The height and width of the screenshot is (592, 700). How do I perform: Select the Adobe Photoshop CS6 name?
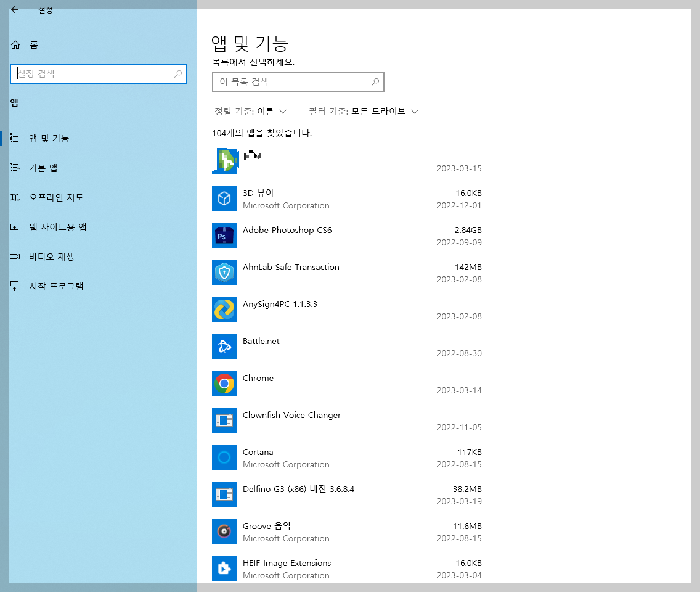(287, 230)
